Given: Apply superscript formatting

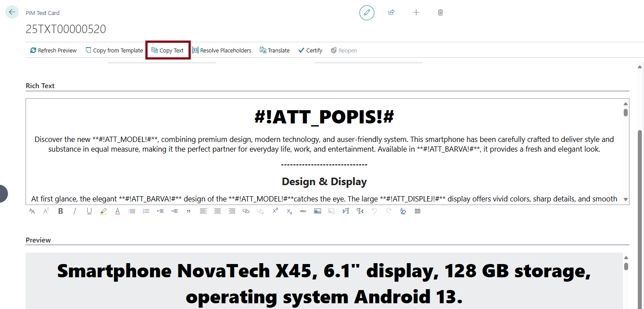Looking at the screenshot, I should (274, 211).
